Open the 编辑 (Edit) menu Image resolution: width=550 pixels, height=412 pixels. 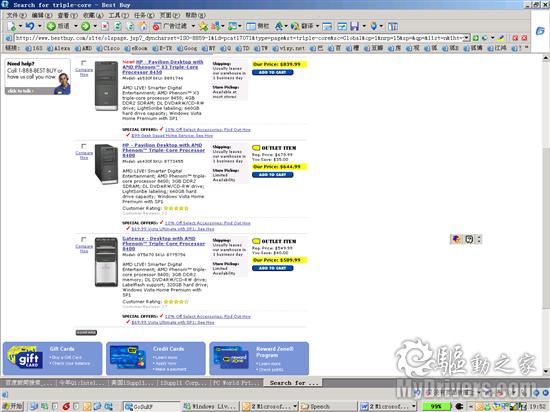42,15
